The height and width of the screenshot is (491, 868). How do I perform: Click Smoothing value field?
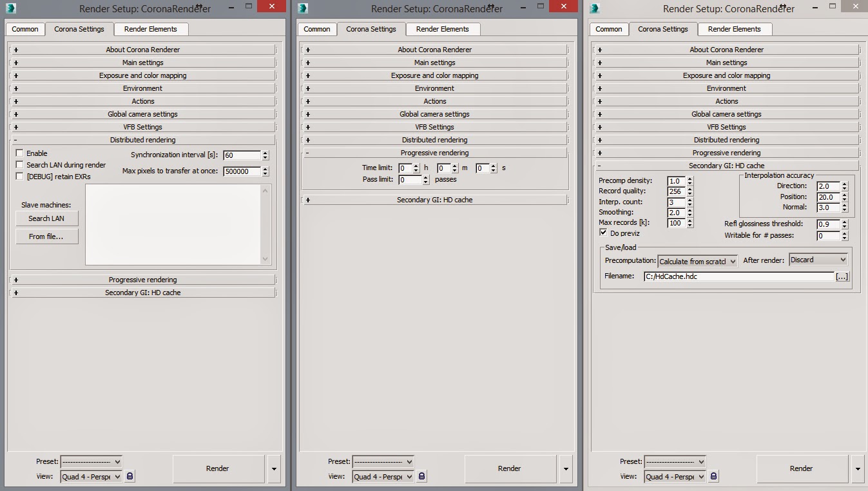click(x=676, y=213)
